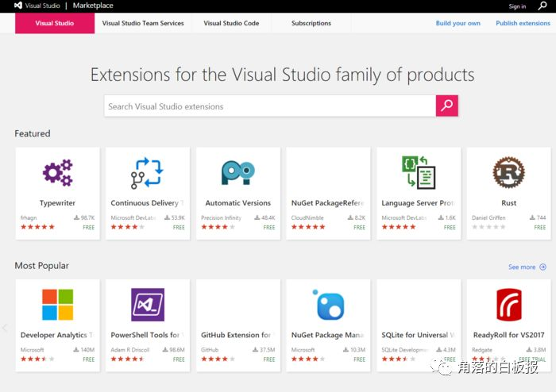The height and width of the screenshot is (392, 556).
Task: Open the Publish extensions link
Action: point(523,23)
